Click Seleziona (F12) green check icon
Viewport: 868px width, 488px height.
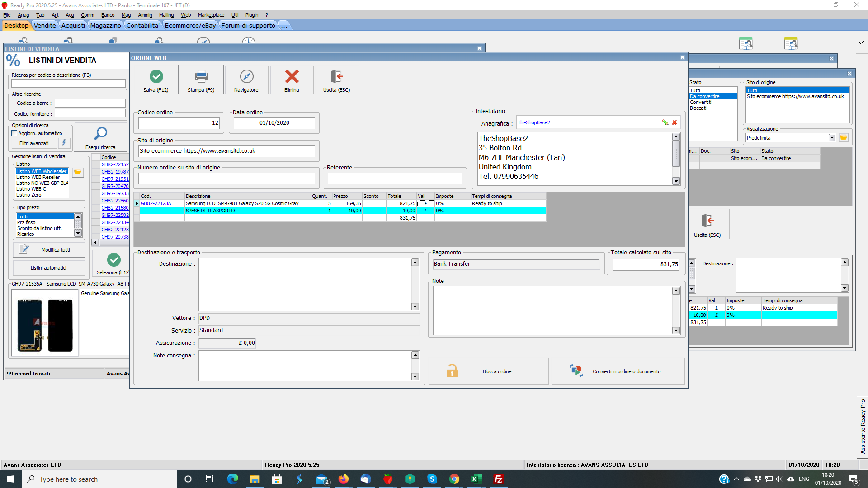[113, 259]
